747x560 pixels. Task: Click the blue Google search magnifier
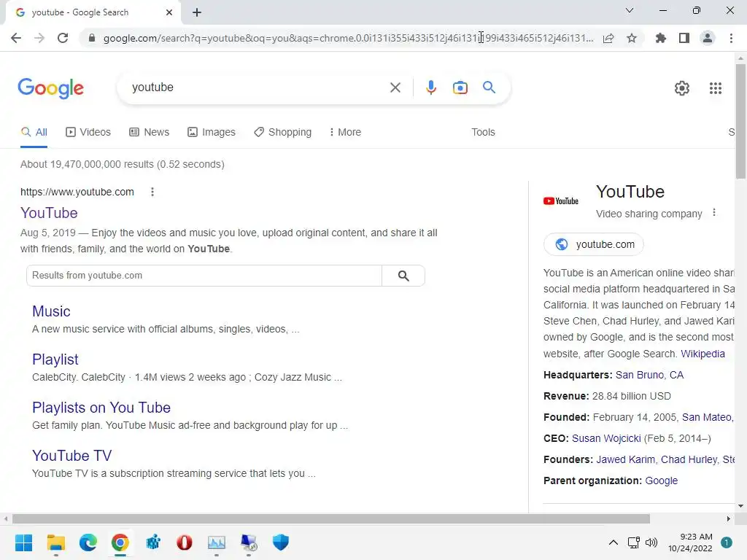[x=489, y=87]
